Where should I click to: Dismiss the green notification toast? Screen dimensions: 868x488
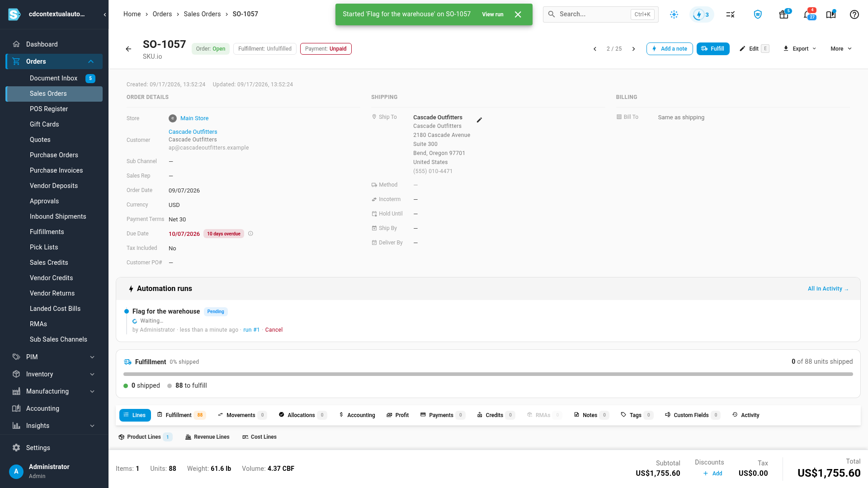pyautogui.click(x=518, y=14)
